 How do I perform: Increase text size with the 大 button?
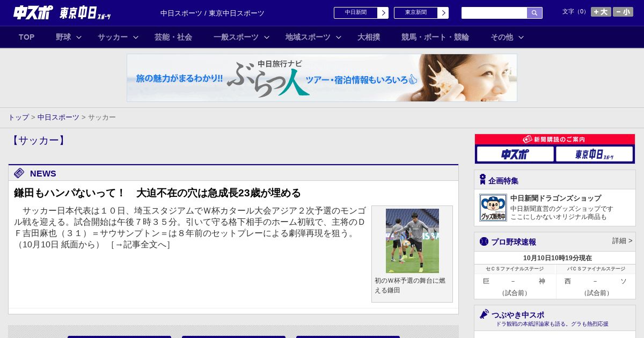coord(601,12)
